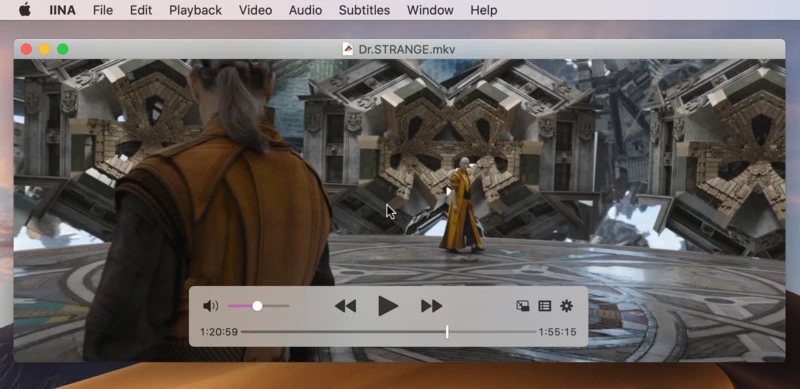Minimize the player with the yellow button

point(44,49)
